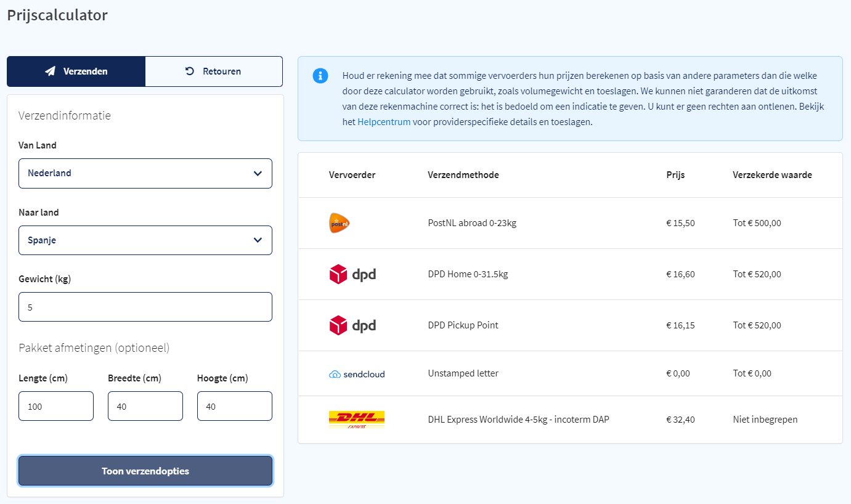Click the € 16,15 price
The height and width of the screenshot is (504, 851).
[x=680, y=325]
